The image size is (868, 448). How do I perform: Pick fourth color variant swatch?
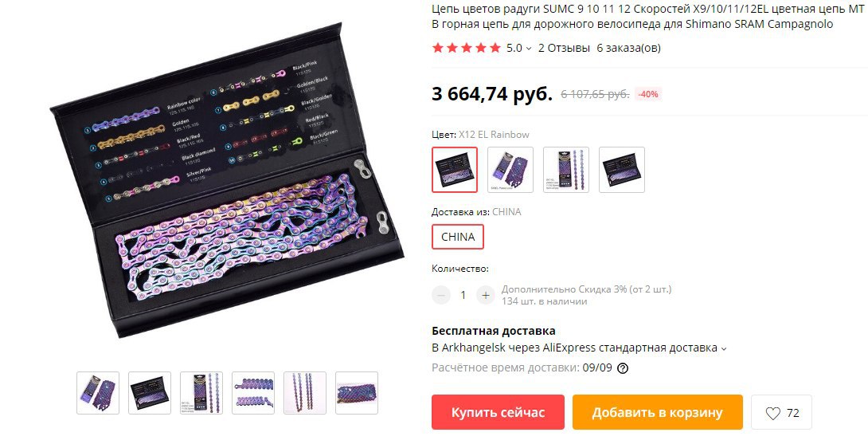[622, 170]
